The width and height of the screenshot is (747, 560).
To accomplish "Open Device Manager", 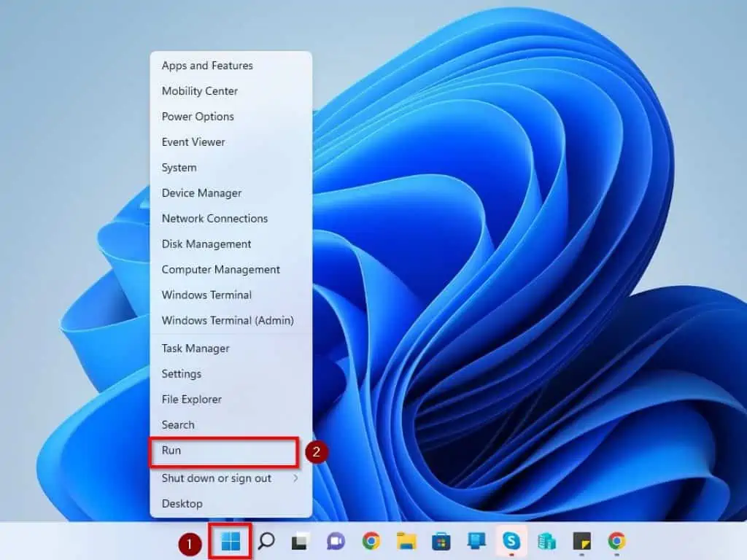I will point(201,192).
